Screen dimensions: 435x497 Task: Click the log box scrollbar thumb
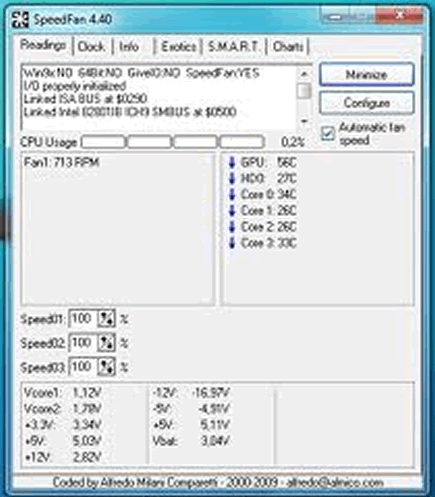pos(304,91)
